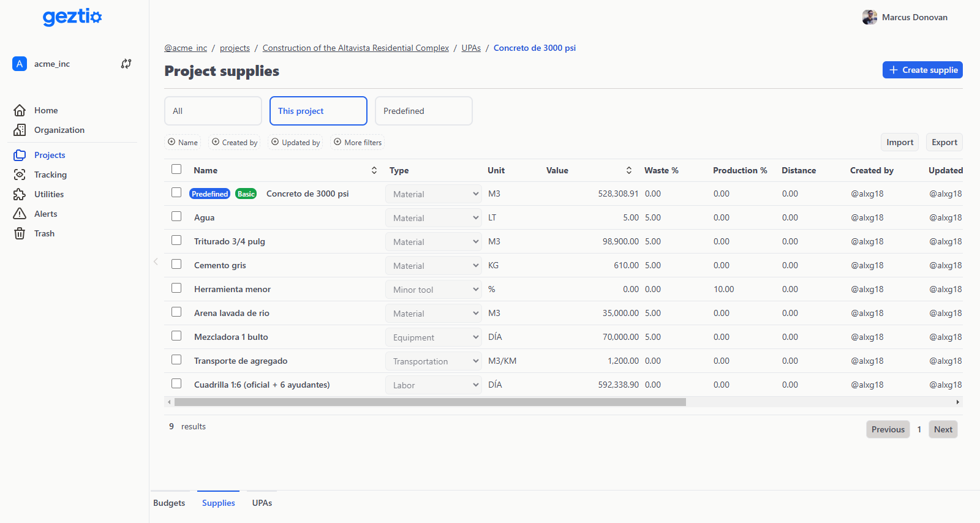Image resolution: width=980 pixels, height=523 pixels.
Task: Open the Trash bin icon
Action: 20,233
